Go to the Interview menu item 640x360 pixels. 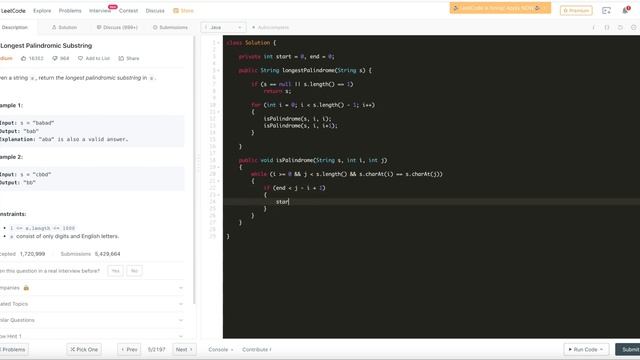click(100, 11)
